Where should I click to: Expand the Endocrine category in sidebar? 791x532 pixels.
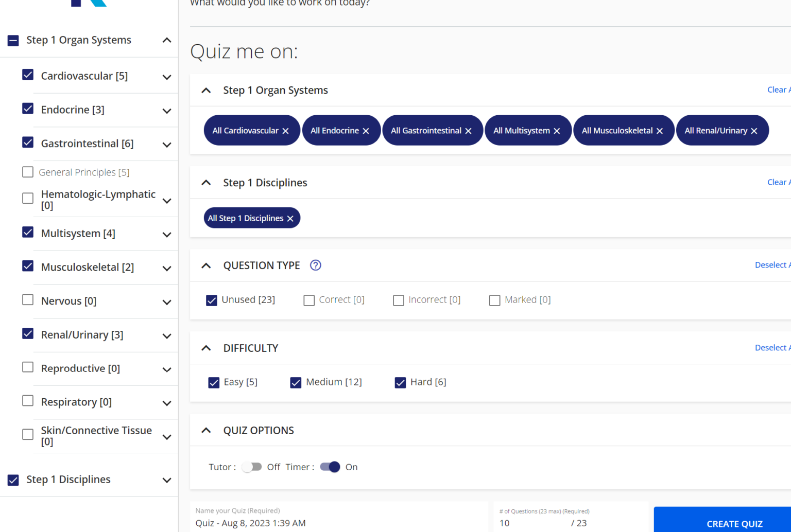tap(166, 111)
